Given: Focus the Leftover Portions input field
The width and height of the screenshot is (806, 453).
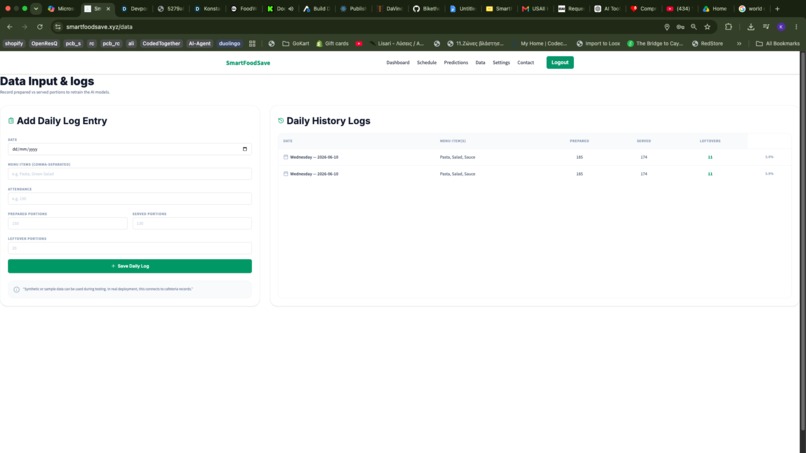Looking at the screenshot, I should (x=130, y=248).
